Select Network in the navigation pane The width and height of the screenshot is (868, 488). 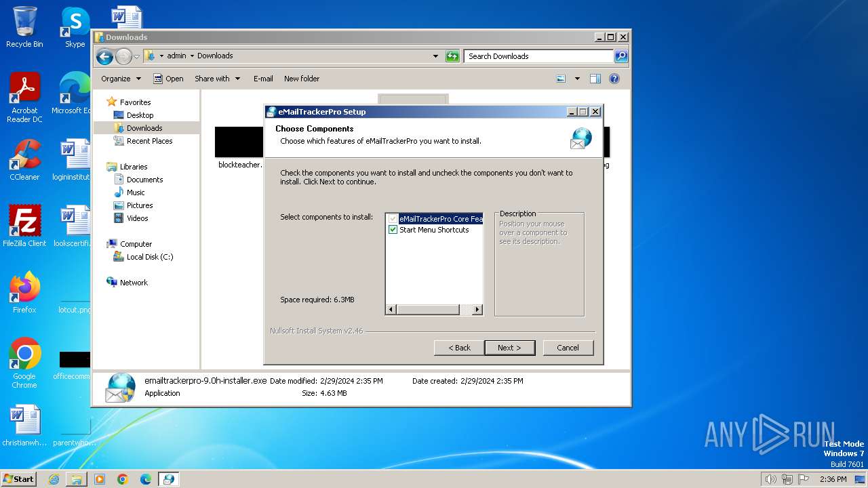tap(134, 283)
